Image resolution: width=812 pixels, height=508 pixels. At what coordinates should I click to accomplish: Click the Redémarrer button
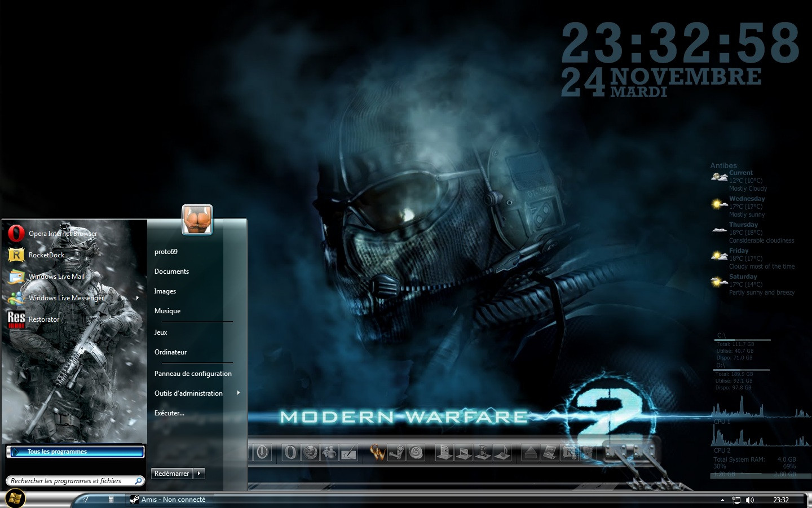[172, 474]
